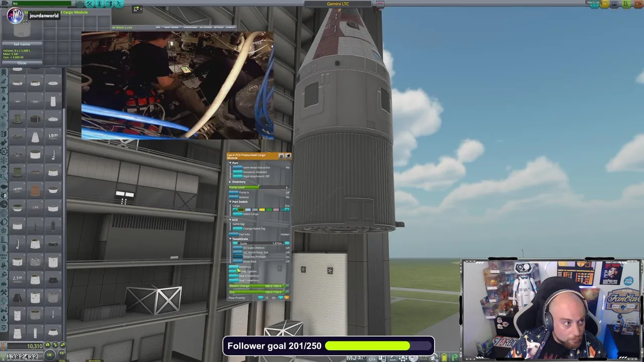
Task: Toggle Show Stats
Action: [237, 261]
